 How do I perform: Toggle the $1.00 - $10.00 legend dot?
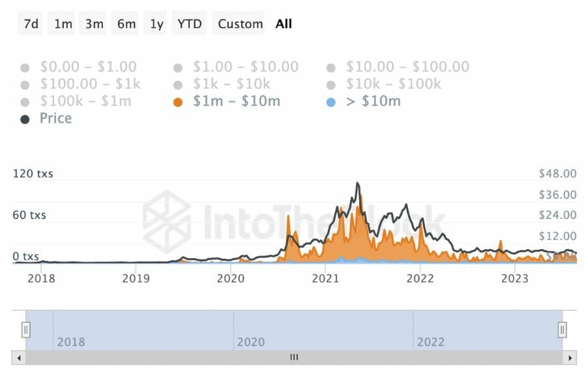178,67
